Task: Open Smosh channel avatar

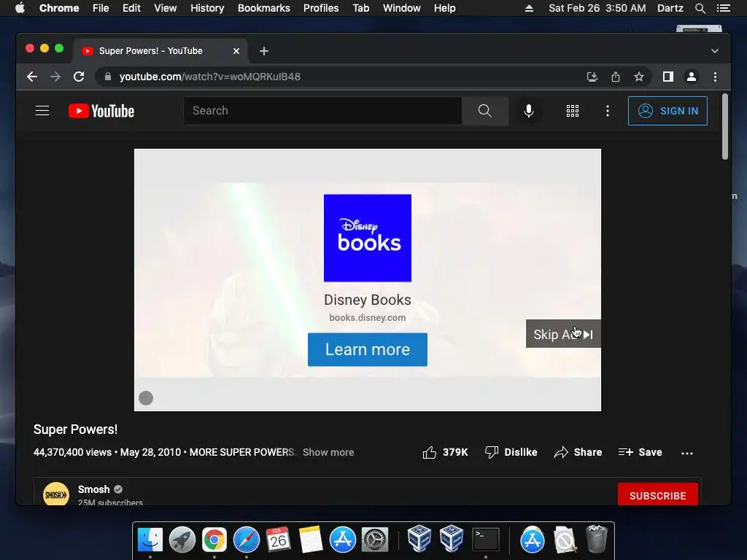Action: [x=55, y=494]
